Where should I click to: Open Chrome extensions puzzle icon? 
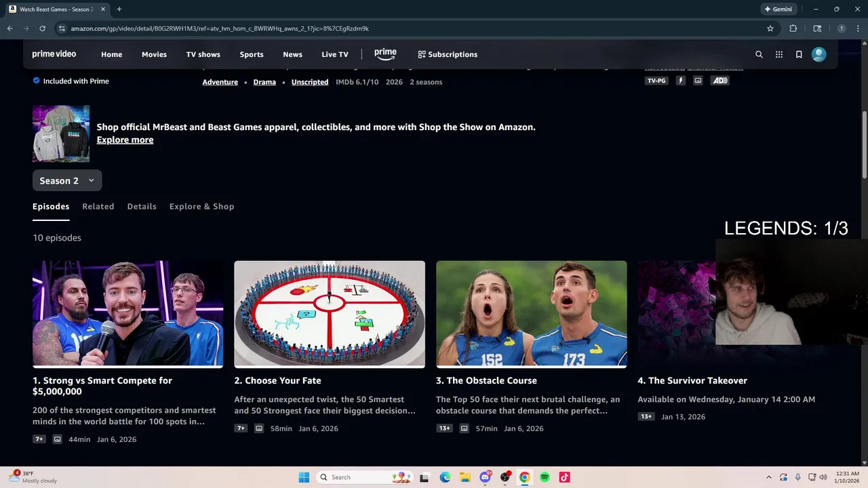coord(793,28)
